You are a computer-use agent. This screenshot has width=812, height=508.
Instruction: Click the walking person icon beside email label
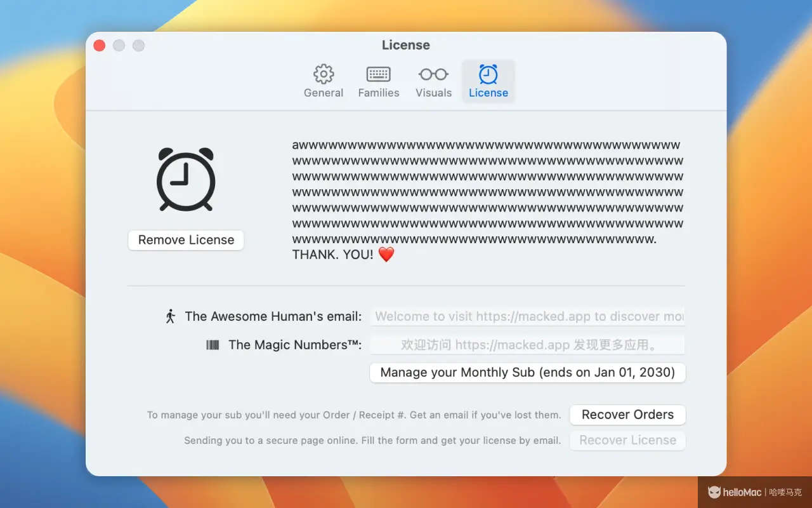[x=170, y=316]
